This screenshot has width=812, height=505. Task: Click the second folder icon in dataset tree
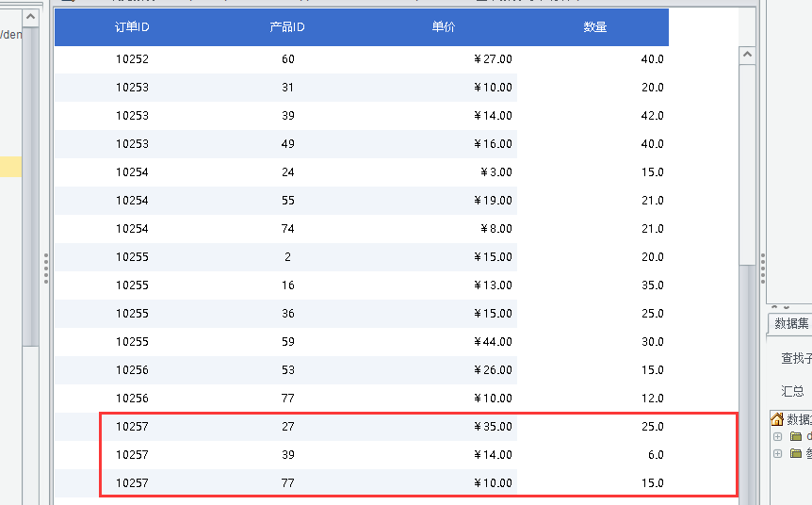796,454
